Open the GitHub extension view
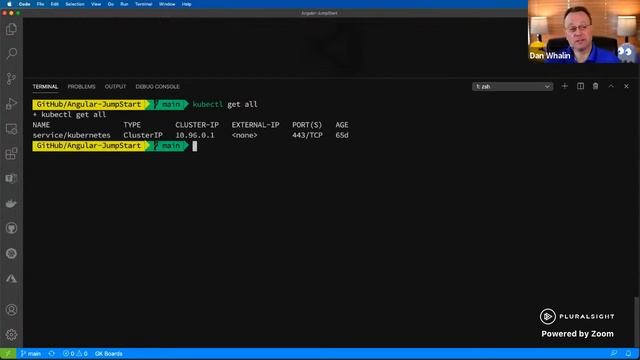This screenshot has width=640, height=360. point(11,228)
